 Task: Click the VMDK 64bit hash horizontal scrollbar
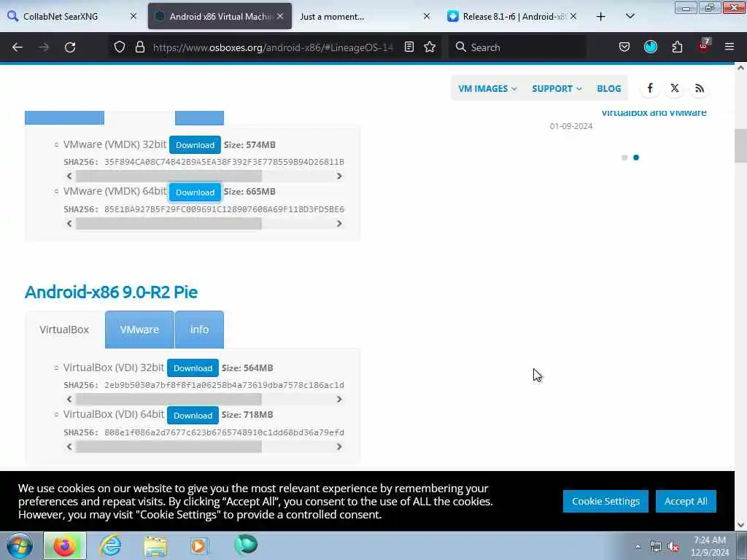(x=169, y=223)
